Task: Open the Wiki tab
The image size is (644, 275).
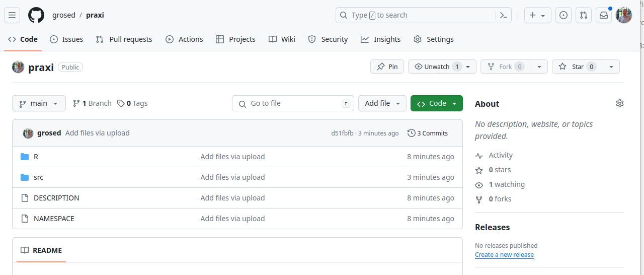Action: click(x=282, y=39)
